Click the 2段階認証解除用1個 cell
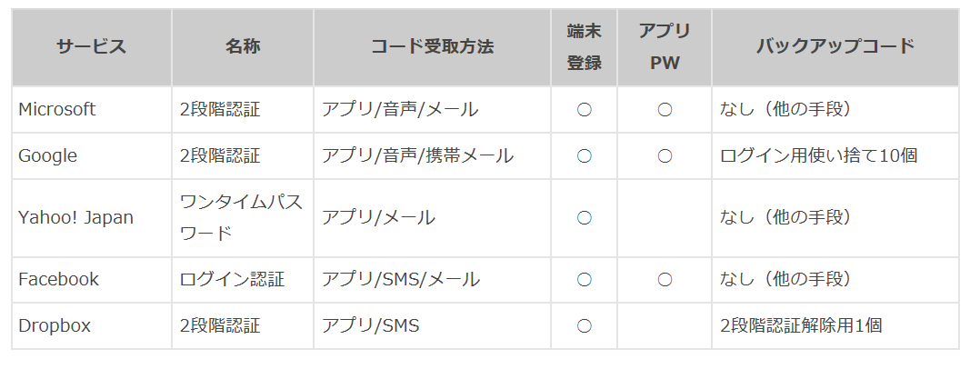The image size is (980, 379). 835,326
